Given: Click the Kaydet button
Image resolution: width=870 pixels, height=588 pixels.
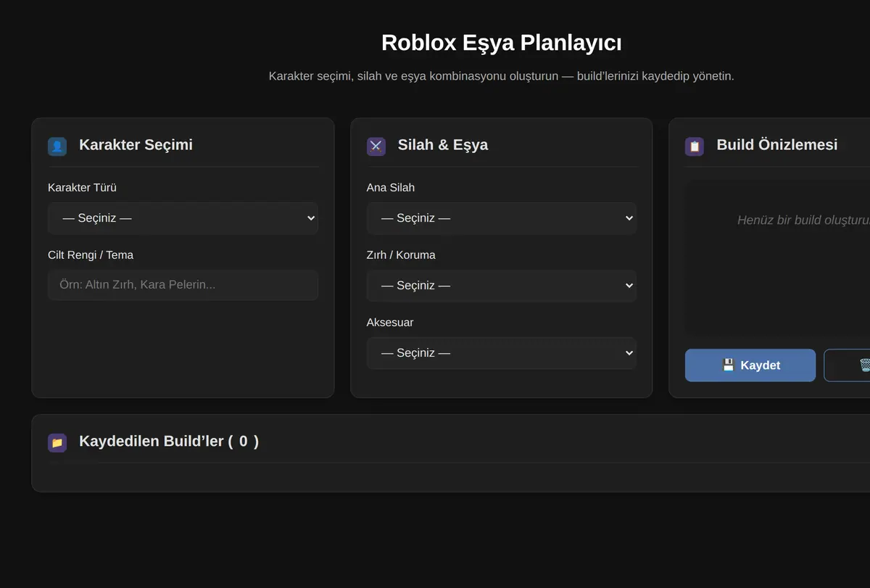Looking at the screenshot, I should pyautogui.click(x=750, y=365).
